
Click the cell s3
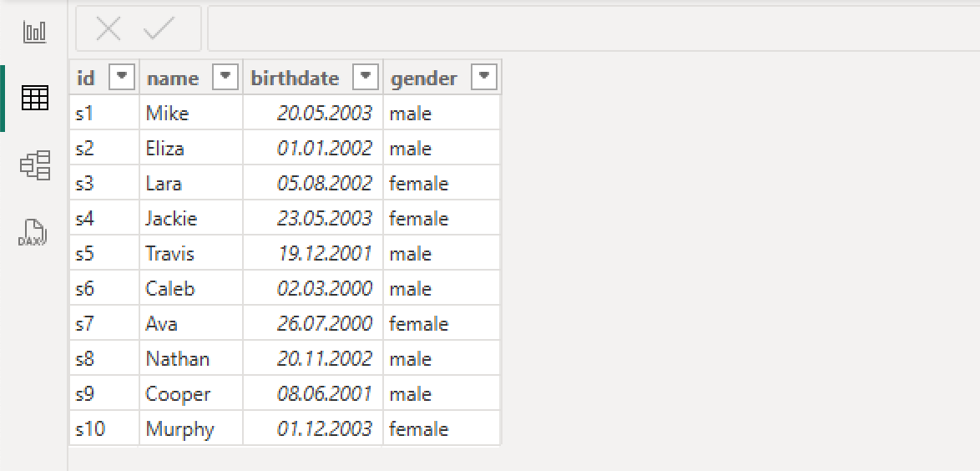pos(104,183)
